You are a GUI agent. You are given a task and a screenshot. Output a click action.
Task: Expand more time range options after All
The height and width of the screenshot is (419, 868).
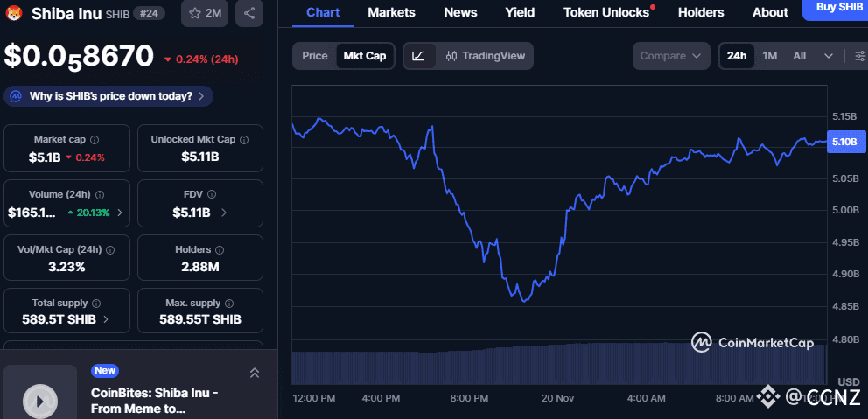click(829, 56)
